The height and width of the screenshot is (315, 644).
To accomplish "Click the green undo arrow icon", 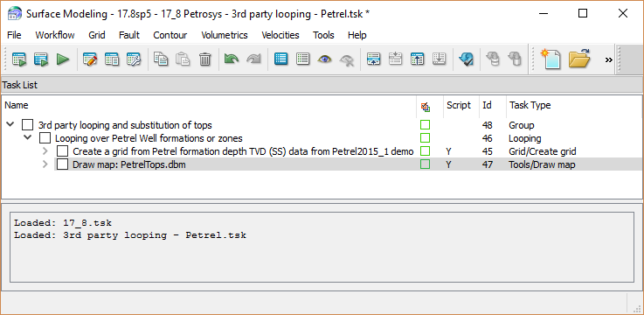I will [232, 59].
